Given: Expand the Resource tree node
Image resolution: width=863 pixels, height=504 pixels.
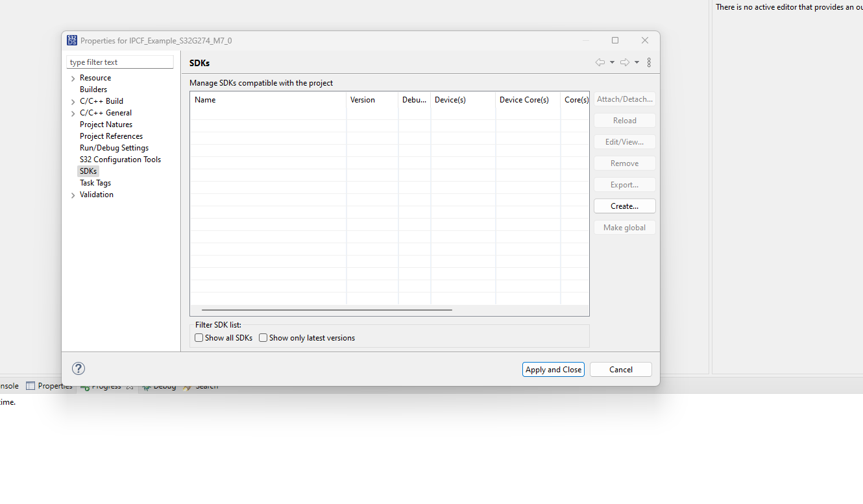Looking at the screenshot, I should [x=73, y=78].
